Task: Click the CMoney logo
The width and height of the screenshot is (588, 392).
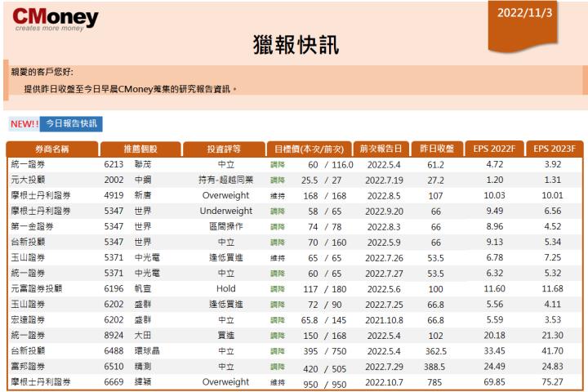Action: (x=56, y=20)
